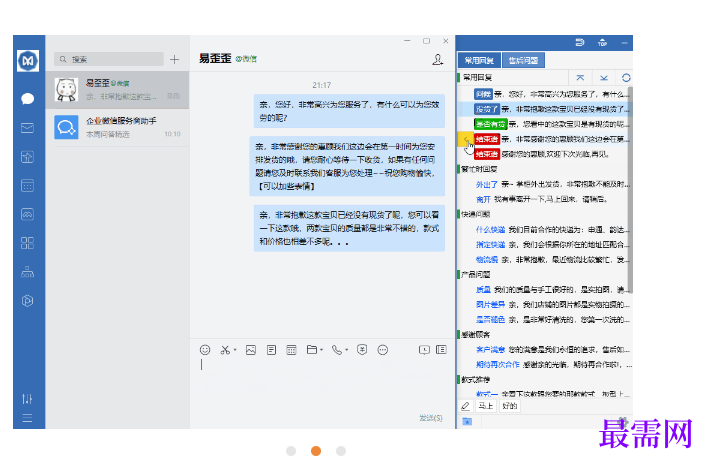Image resolution: width=711 pixels, height=465 pixels.
Task: Click the more options ellipsis icon
Action: pos(383,350)
